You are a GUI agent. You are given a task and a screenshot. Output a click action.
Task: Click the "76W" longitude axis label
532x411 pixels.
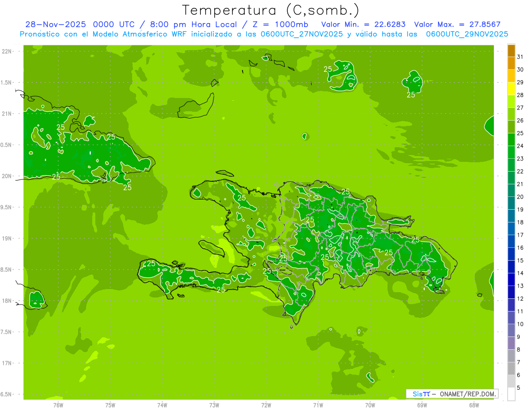tap(58, 405)
